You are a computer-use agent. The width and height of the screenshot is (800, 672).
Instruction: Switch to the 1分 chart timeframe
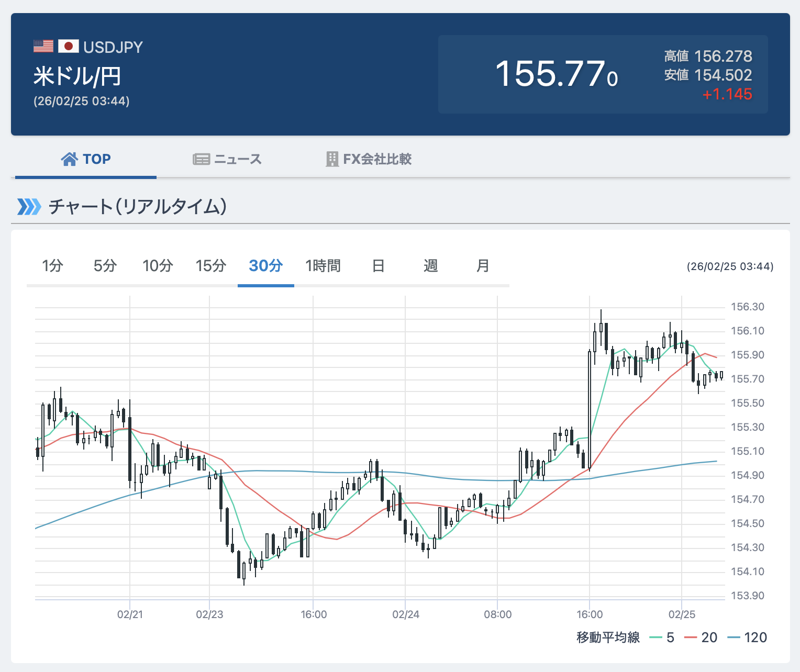[53, 266]
